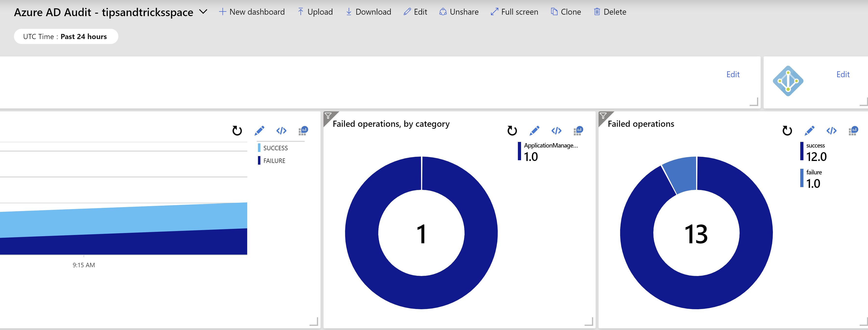Click the 9:15 AM axis label
This screenshot has height=330, width=868.
84,265
